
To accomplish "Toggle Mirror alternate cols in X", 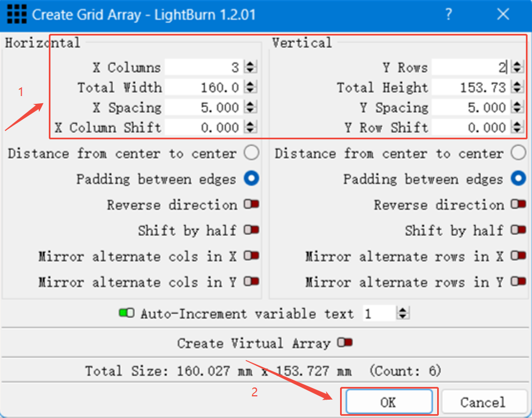I will point(251,256).
